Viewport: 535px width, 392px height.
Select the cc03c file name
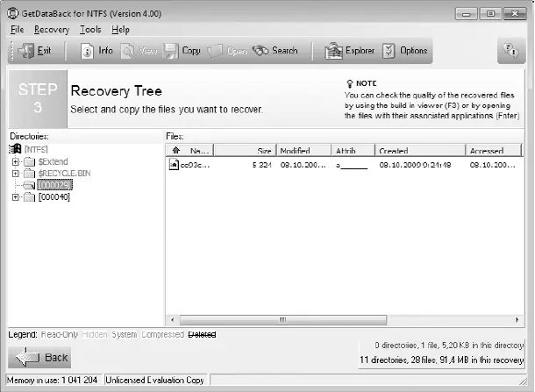pyautogui.click(x=195, y=165)
